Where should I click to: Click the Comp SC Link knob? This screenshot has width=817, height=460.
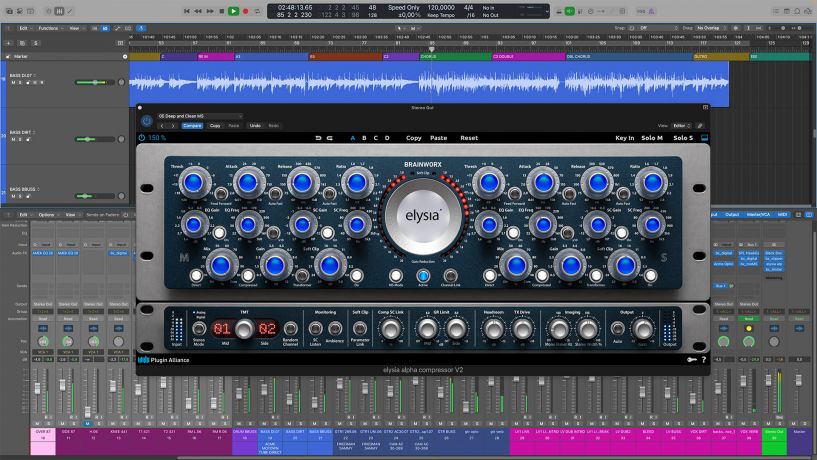pyautogui.click(x=391, y=329)
